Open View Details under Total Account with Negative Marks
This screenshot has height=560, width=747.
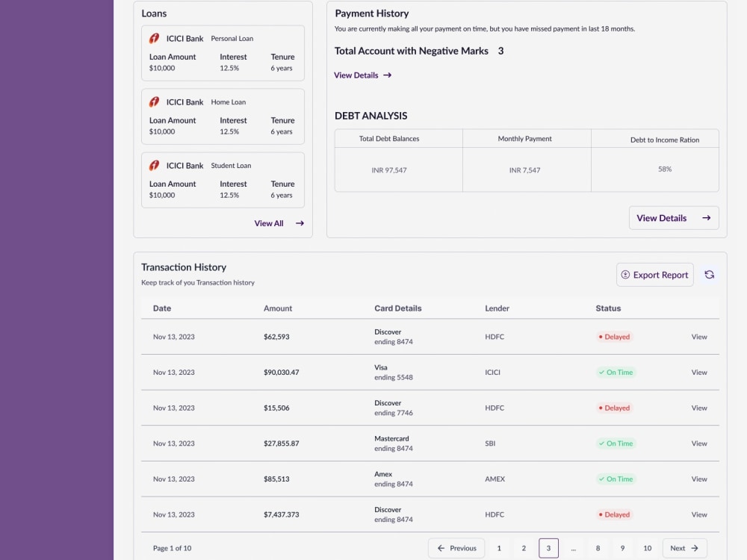coord(357,75)
